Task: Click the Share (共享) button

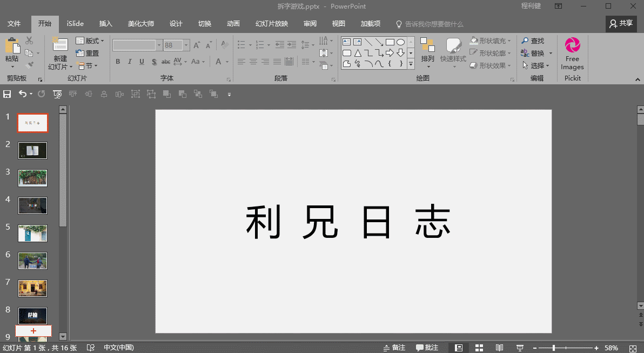Action: (621, 24)
